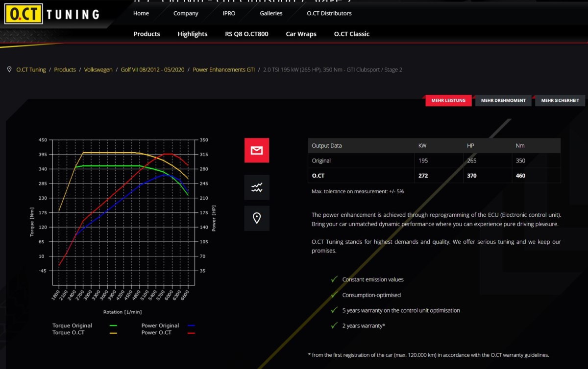The image size is (588, 369).
Task: Open the Galleries link
Action: [x=271, y=13]
